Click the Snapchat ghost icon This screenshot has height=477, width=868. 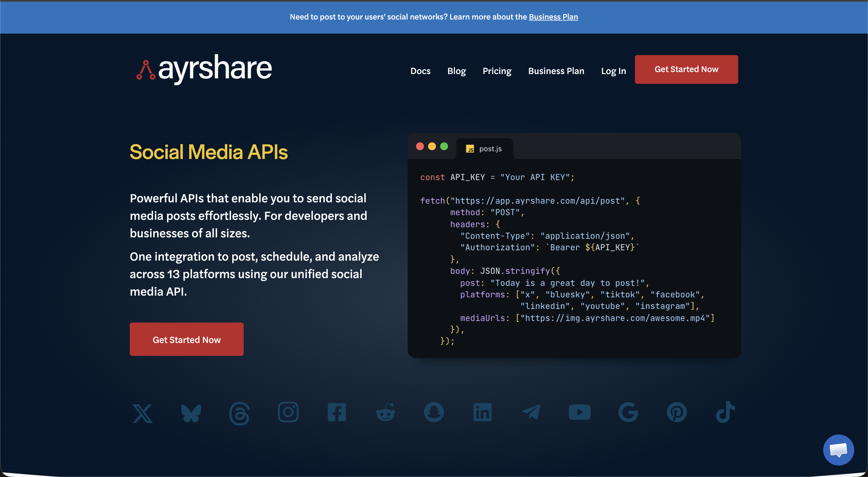434,412
